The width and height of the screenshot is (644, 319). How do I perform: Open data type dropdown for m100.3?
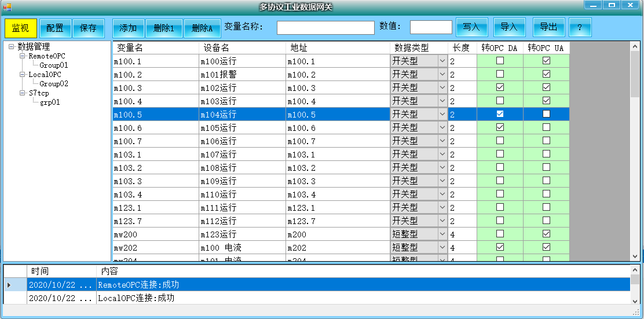click(442, 88)
